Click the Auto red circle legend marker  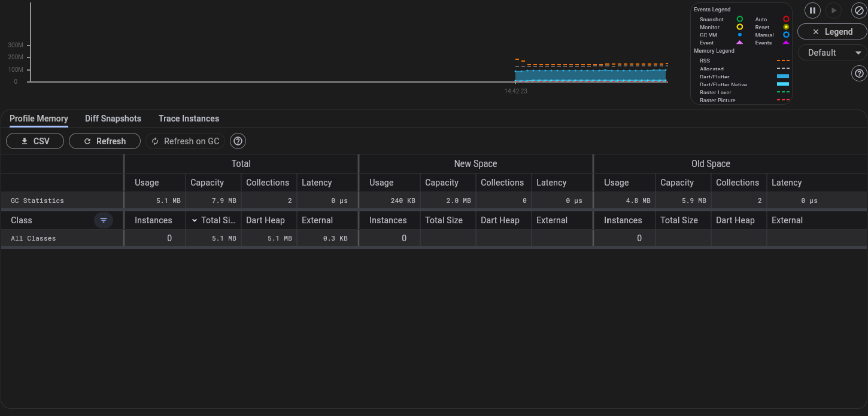point(786,19)
